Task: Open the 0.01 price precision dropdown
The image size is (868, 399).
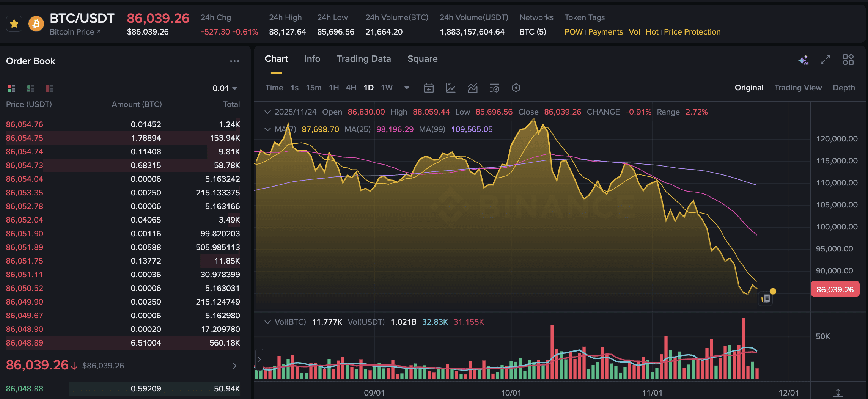Action: coord(225,88)
